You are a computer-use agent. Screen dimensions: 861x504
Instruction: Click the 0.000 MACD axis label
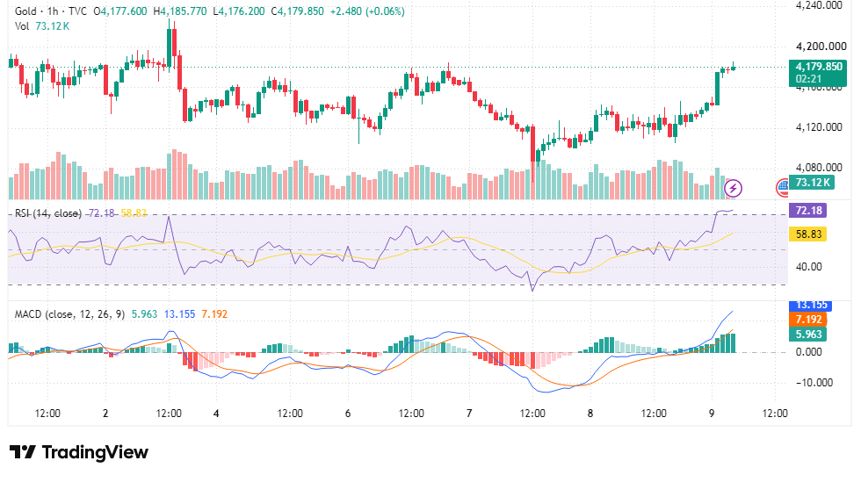coord(809,352)
